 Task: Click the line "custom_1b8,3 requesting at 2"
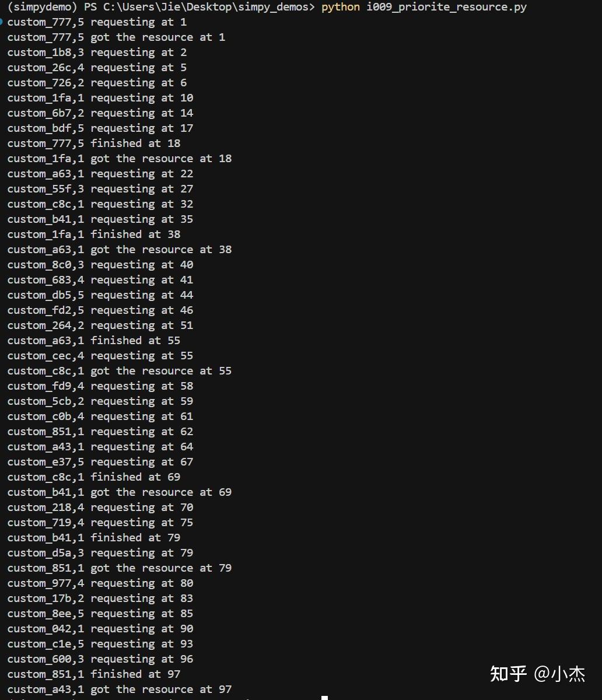tap(97, 52)
